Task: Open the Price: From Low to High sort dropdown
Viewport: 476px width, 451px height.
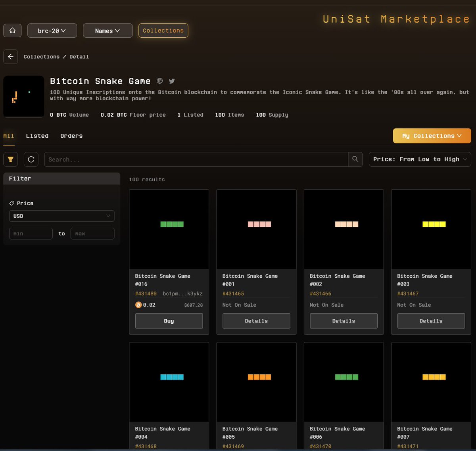Action: [x=420, y=159]
